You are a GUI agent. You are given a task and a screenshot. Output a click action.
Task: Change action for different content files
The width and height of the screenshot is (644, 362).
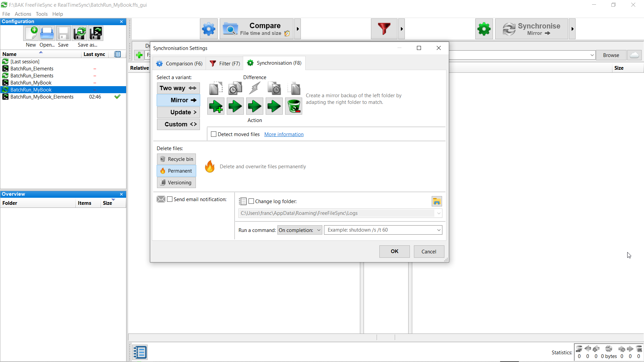point(255,106)
